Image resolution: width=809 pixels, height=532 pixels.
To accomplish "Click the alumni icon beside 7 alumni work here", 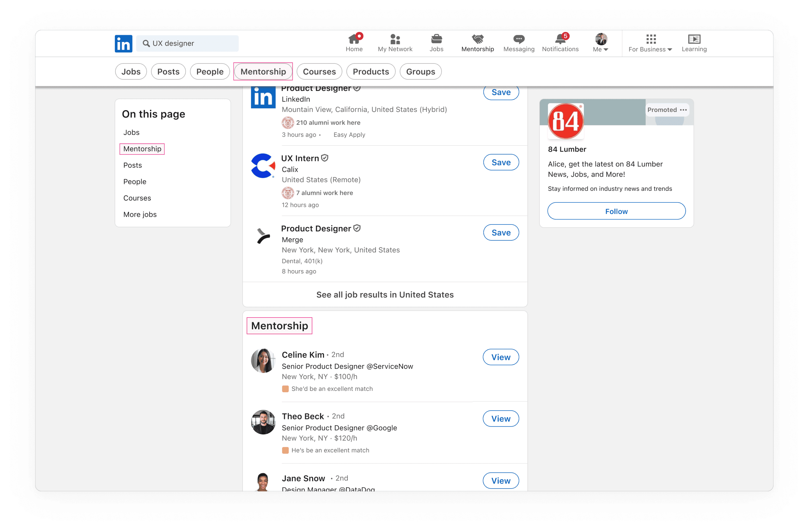I will pyautogui.click(x=288, y=193).
